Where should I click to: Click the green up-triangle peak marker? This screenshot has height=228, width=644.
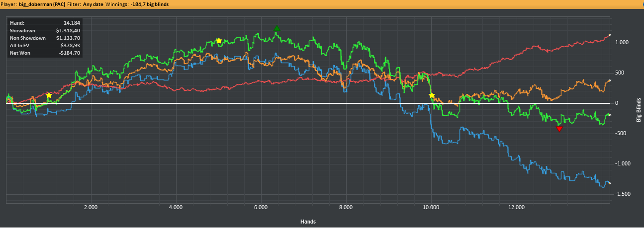(x=277, y=29)
